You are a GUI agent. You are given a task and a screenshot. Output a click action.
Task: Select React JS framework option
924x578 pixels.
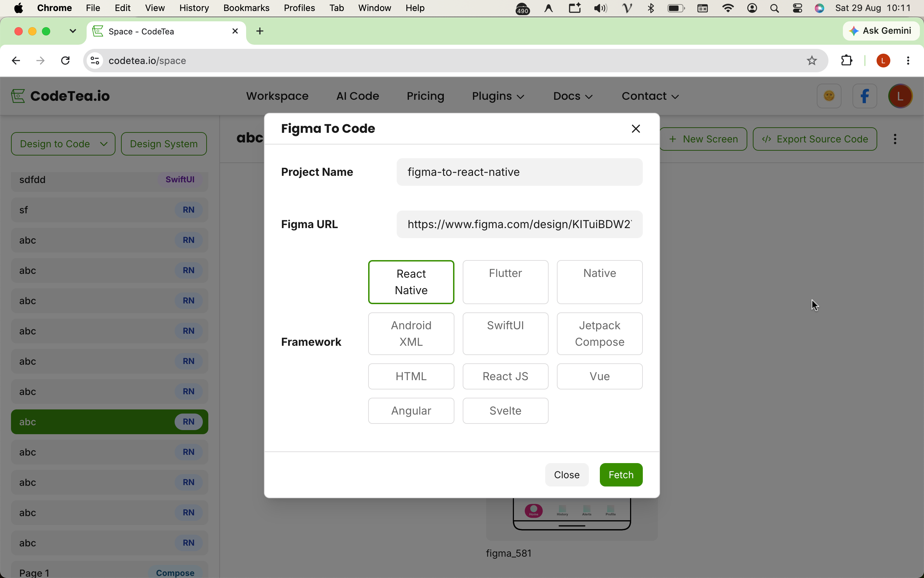(505, 376)
